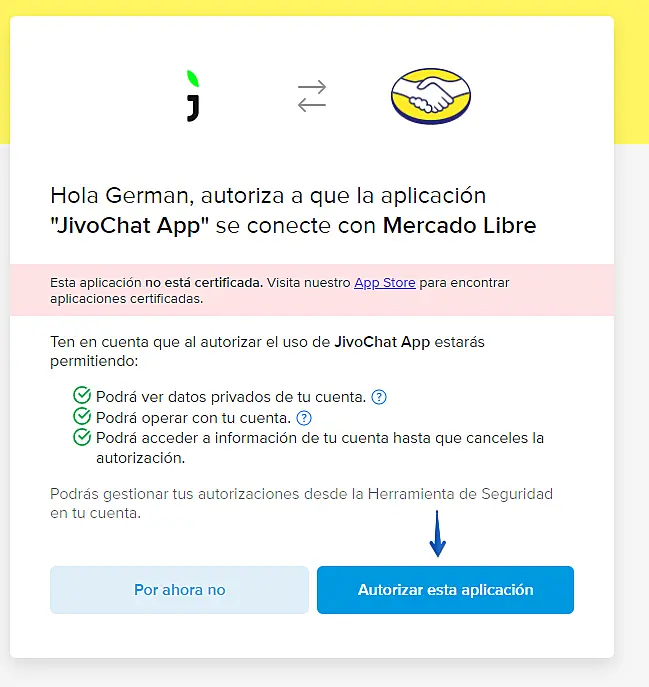Click green checkmark next to 'Podrá acceder a información'
The height and width of the screenshot is (687, 649).
[82, 437]
